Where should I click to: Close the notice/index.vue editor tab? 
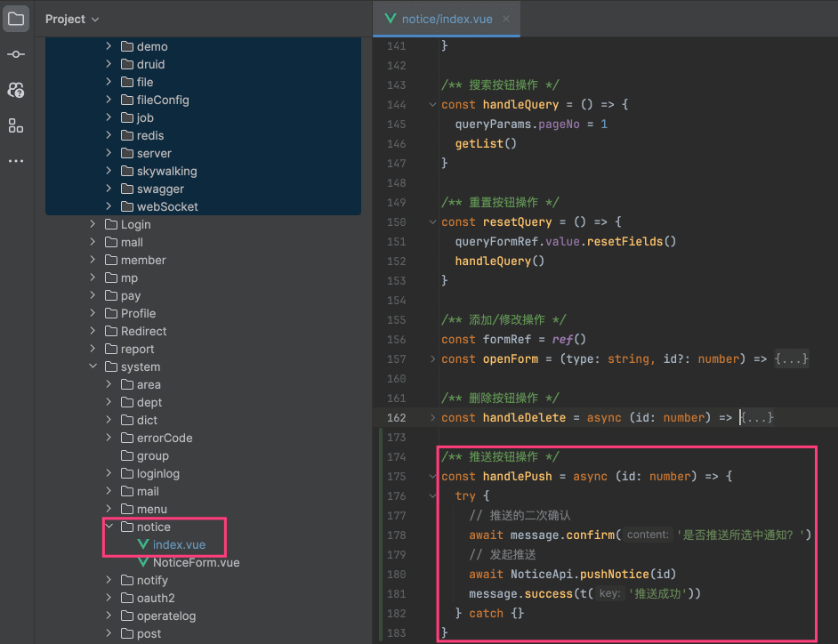coord(506,19)
